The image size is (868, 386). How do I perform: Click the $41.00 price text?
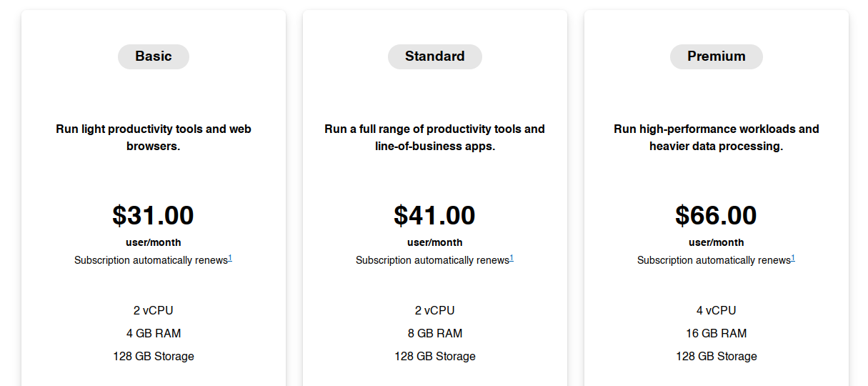point(434,215)
